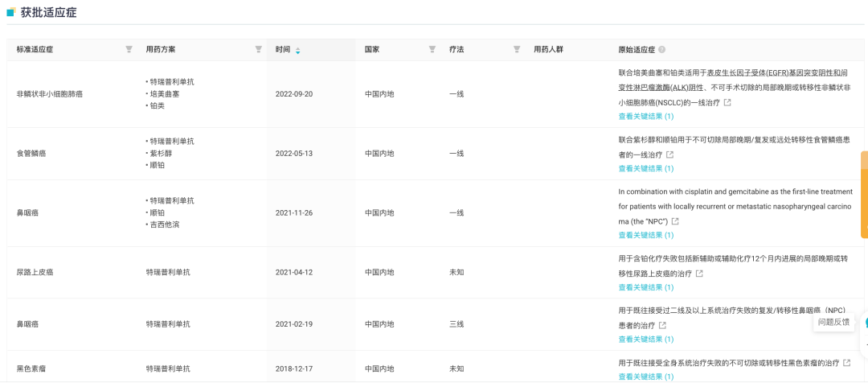Viewport: 868px width, 383px height.
Task: Click the 问题反馈 feedback button
Action: point(833,322)
